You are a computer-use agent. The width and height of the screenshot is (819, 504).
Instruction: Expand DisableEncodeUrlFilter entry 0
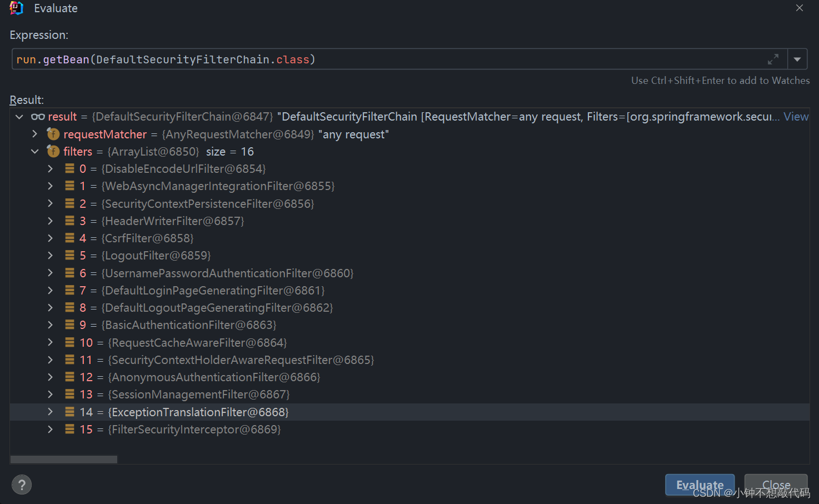[51, 168]
